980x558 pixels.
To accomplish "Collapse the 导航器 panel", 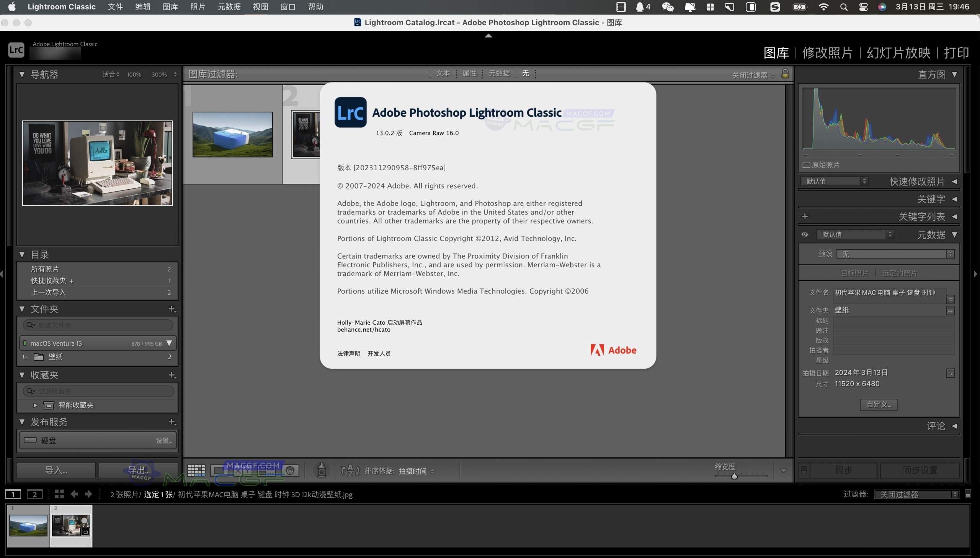I will coord(22,74).
